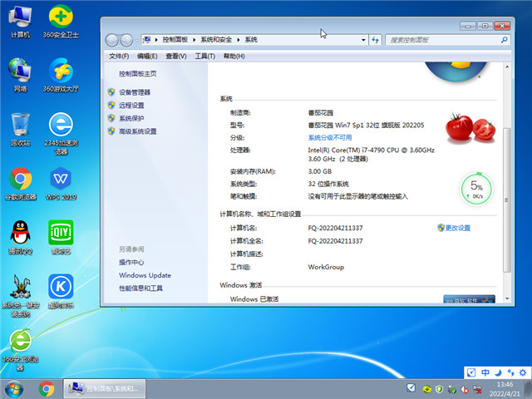Click the scrollbar up arrow

click(x=506, y=66)
